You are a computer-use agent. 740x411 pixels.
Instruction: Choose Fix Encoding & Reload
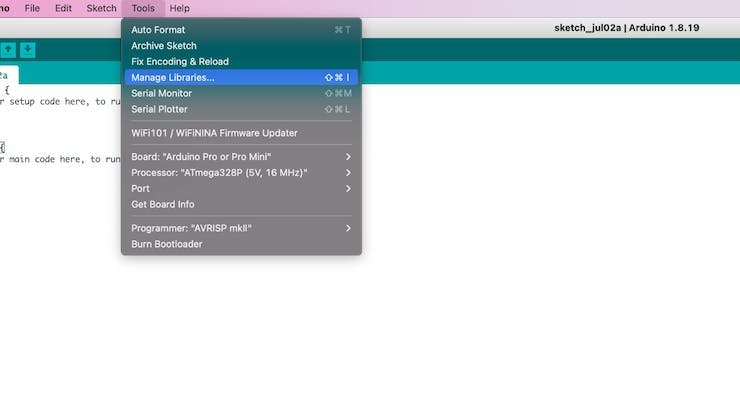click(x=241, y=61)
